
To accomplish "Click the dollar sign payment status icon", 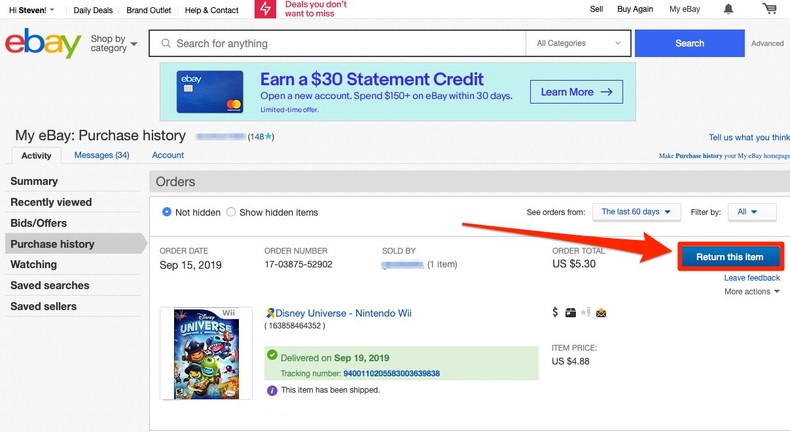I will [x=555, y=313].
